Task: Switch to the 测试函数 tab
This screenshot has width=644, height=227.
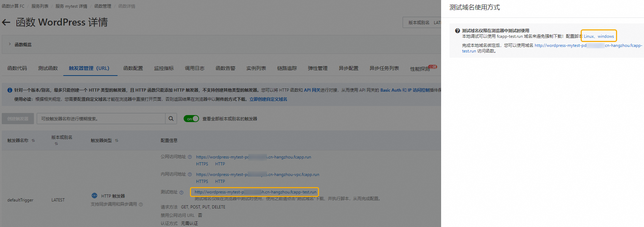Action: 48,68
